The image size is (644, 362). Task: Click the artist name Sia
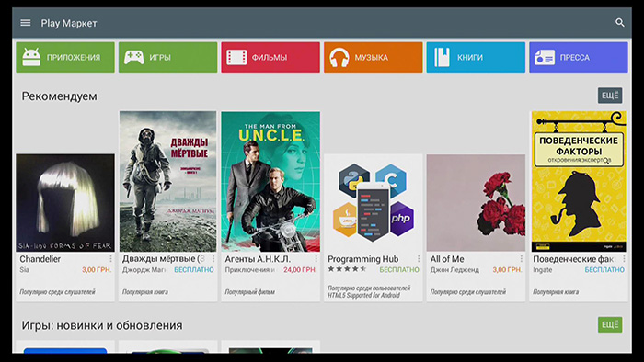coord(24,270)
